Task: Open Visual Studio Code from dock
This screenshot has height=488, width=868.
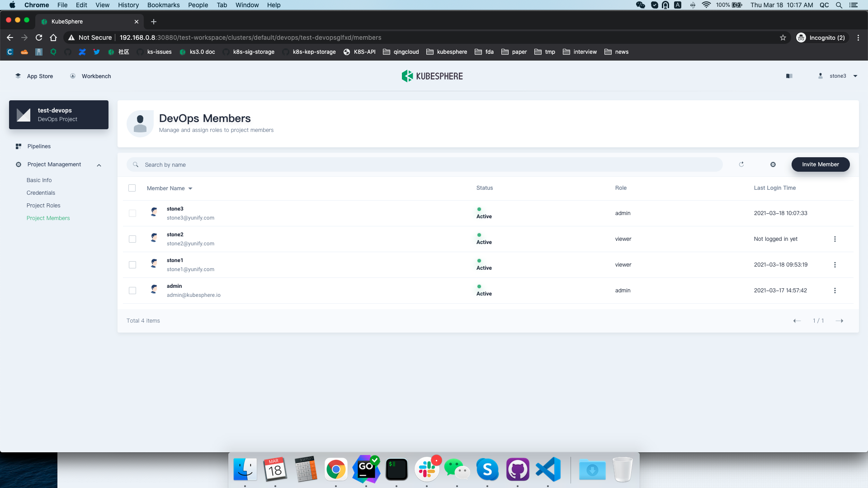Action: pos(548,469)
